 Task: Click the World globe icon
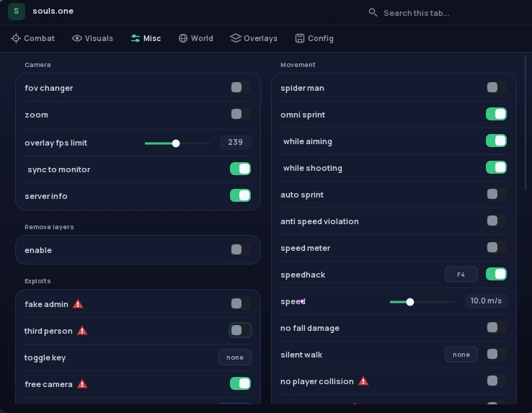point(183,38)
